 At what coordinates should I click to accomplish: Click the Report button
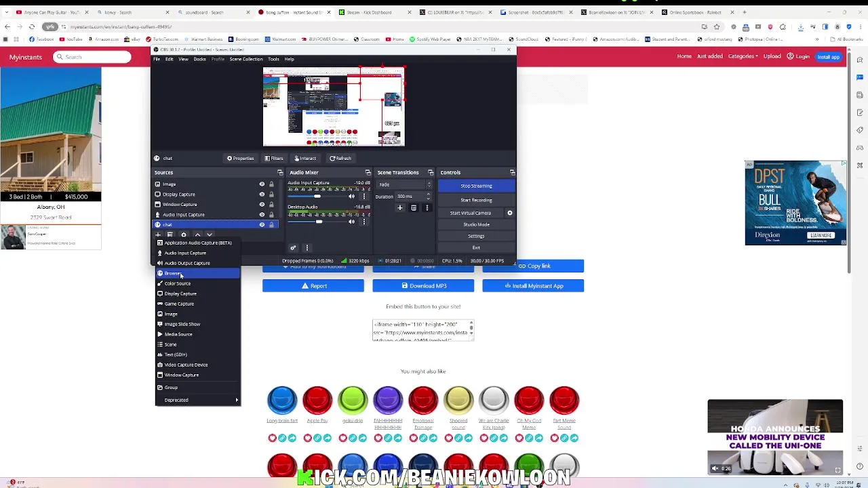313,286
